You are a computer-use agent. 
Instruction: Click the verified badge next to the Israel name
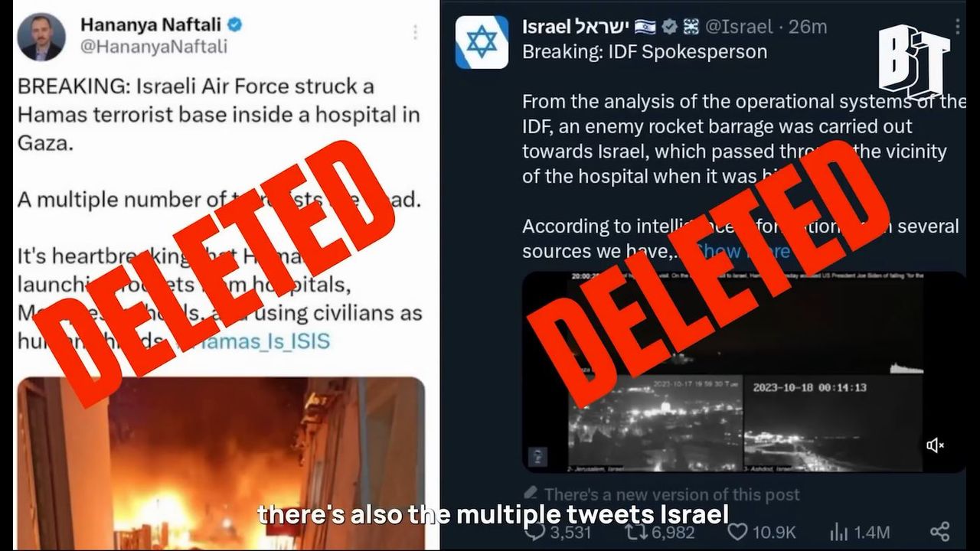coord(669,28)
